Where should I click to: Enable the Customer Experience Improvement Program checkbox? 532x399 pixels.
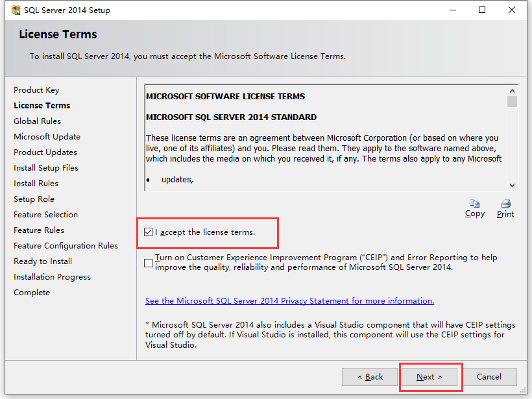[148, 263]
